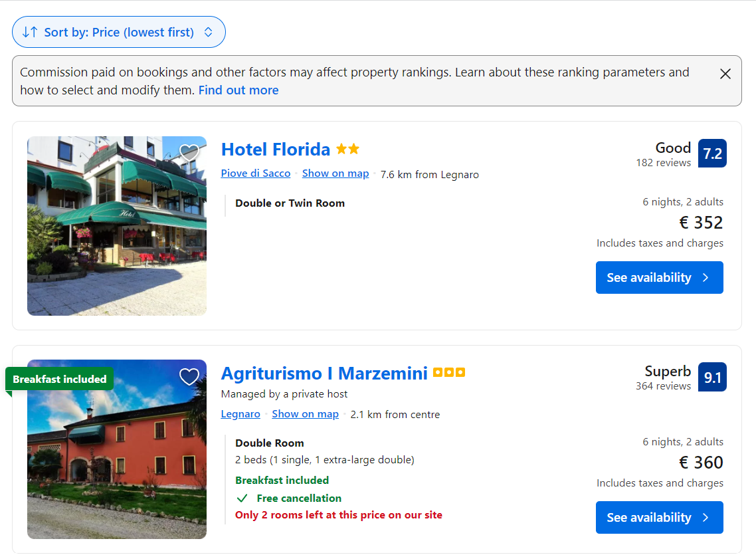The width and height of the screenshot is (756, 555).
Task: Save Hotel Florida with heart icon
Action: pos(189,153)
